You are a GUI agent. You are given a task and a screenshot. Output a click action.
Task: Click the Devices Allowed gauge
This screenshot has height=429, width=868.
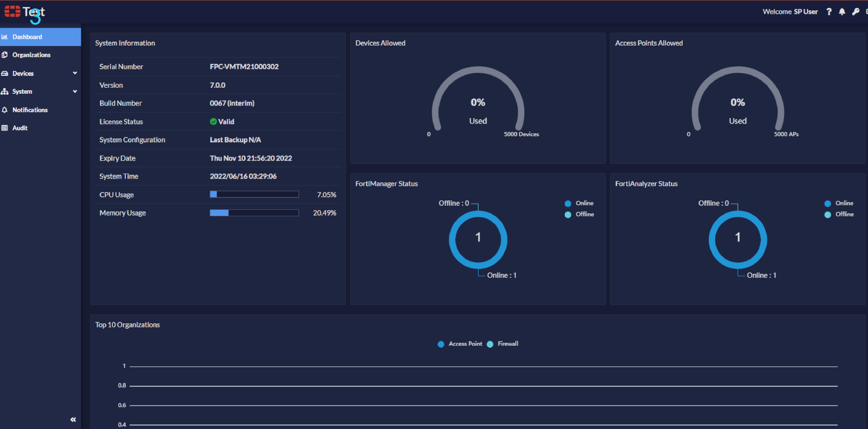(x=478, y=99)
